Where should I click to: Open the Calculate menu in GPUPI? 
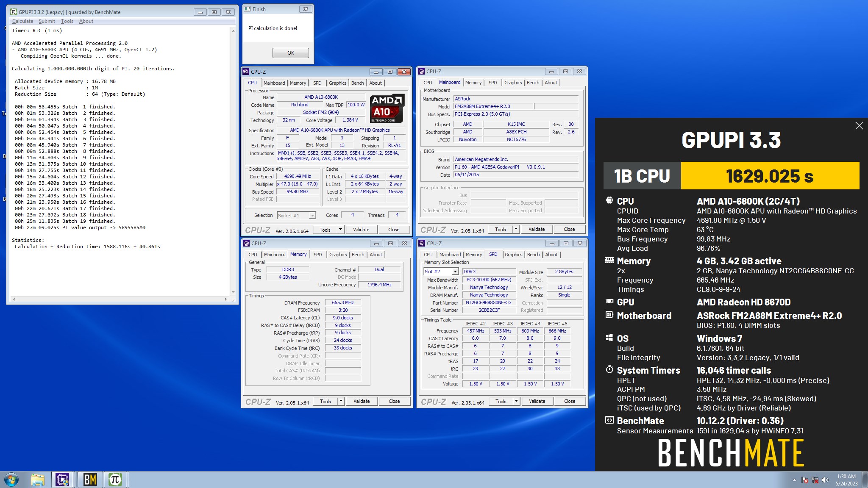click(22, 21)
